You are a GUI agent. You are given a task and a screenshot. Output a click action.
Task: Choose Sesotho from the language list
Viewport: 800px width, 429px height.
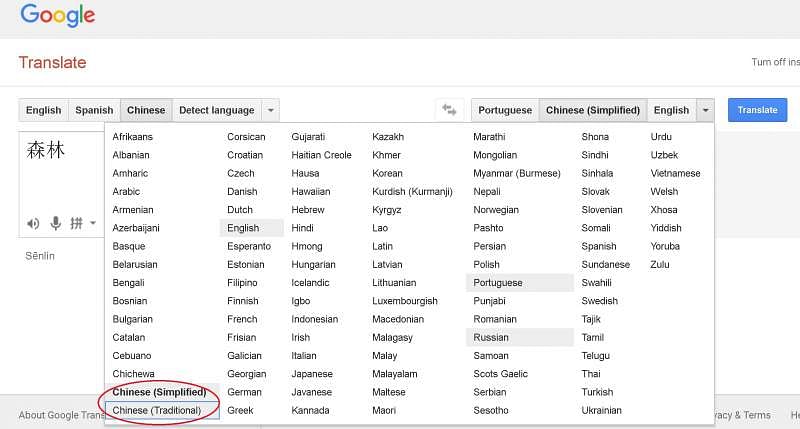[491, 410]
